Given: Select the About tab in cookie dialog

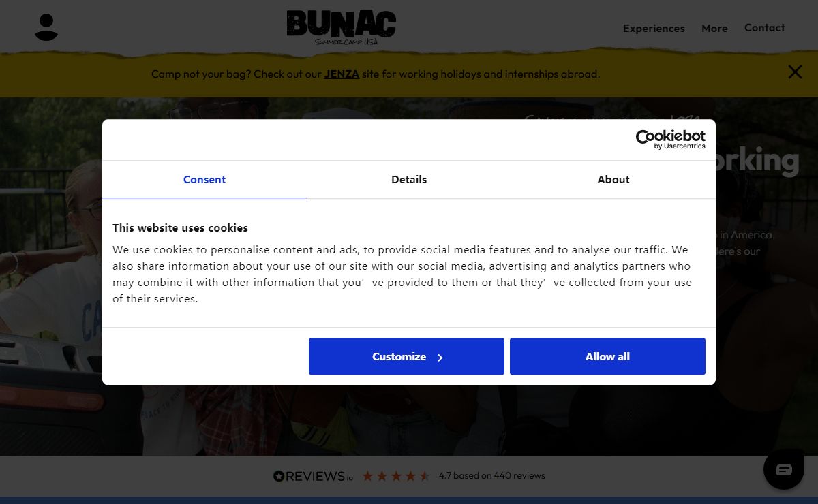Looking at the screenshot, I should point(613,180).
